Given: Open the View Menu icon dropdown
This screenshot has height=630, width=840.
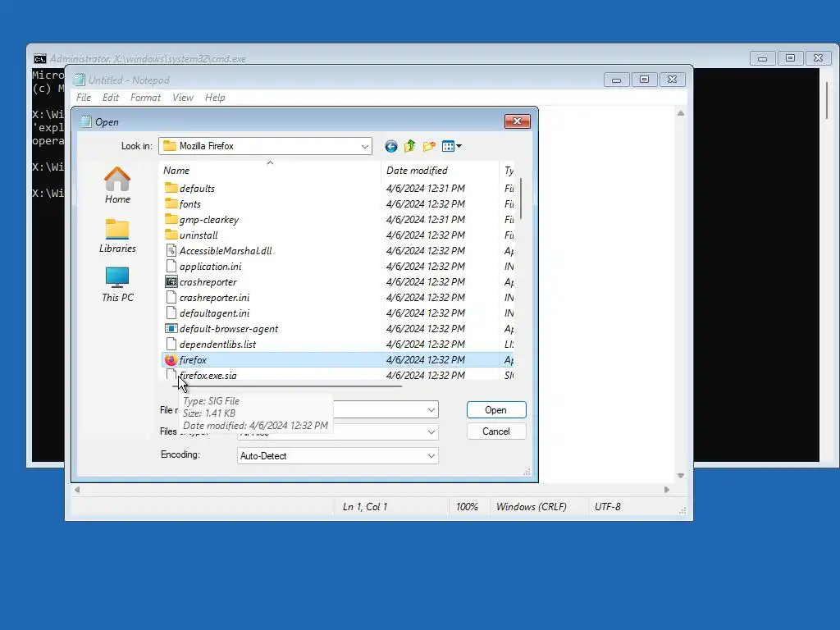Looking at the screenshot, I should [x=452, y=146].
